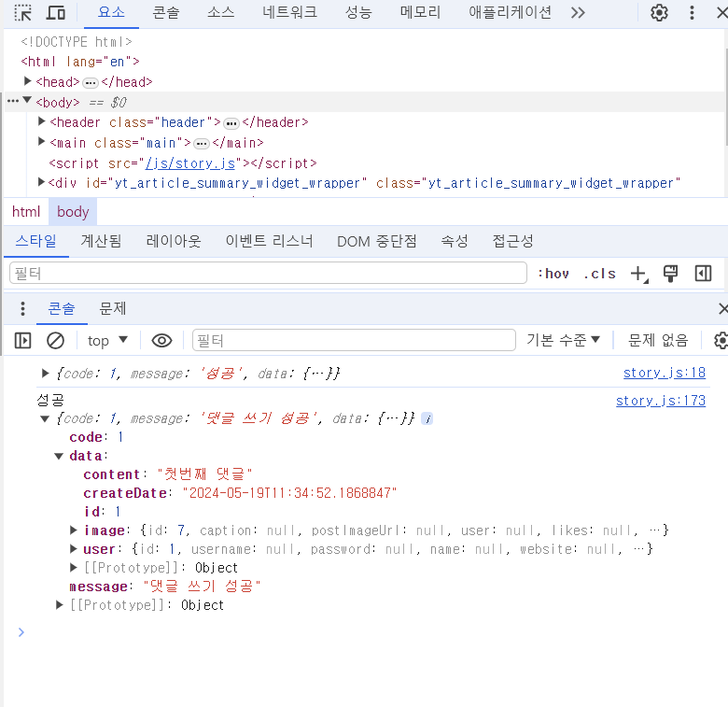Switch to the drawer 문제 tab
Screen dimensions: 728x707
coord(112,309)
